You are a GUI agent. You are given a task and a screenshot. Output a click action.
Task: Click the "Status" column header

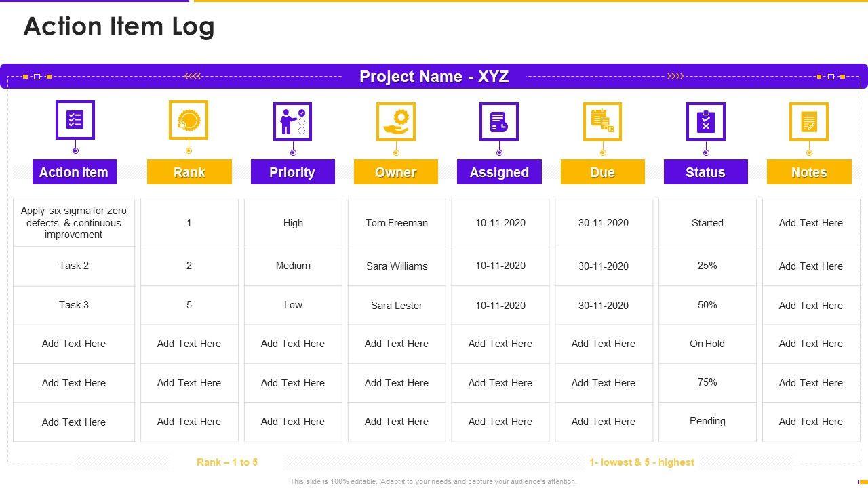tap(706, 172)
